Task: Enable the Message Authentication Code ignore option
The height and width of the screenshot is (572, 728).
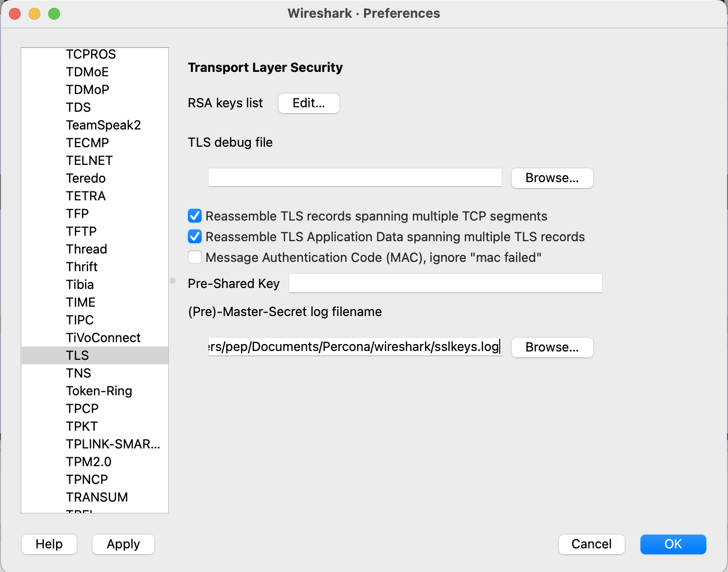Action: click(x=195, y=257)
